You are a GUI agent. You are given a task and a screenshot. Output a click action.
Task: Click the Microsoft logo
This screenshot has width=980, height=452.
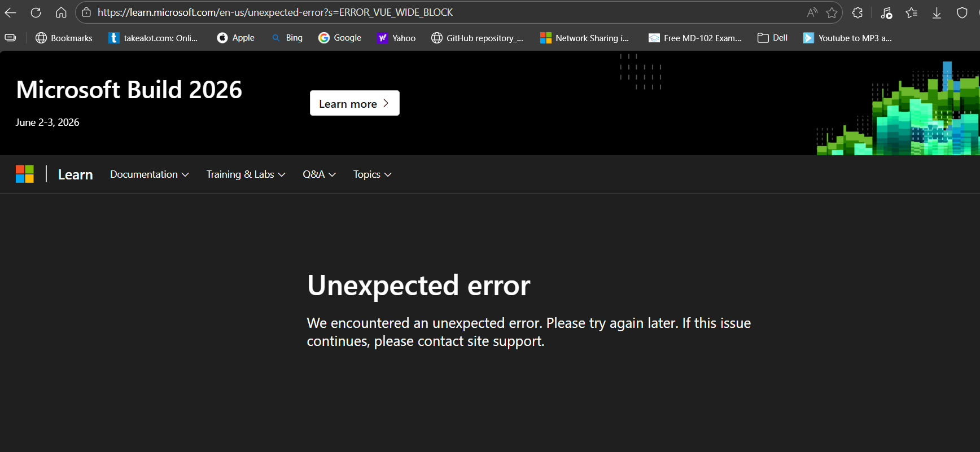(x=25, y=174)
